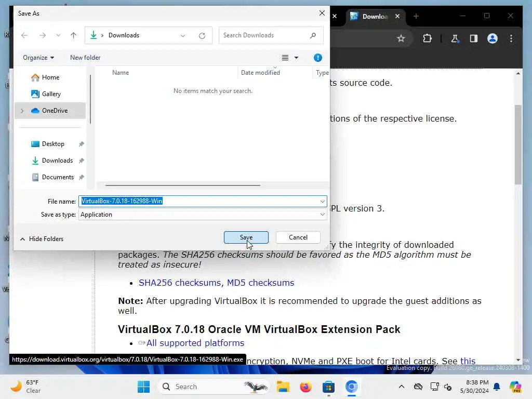The width and height of the screenshot is (532, 399).
Task: Open view options dropdown arrow
Action: [x=296, y=58]
